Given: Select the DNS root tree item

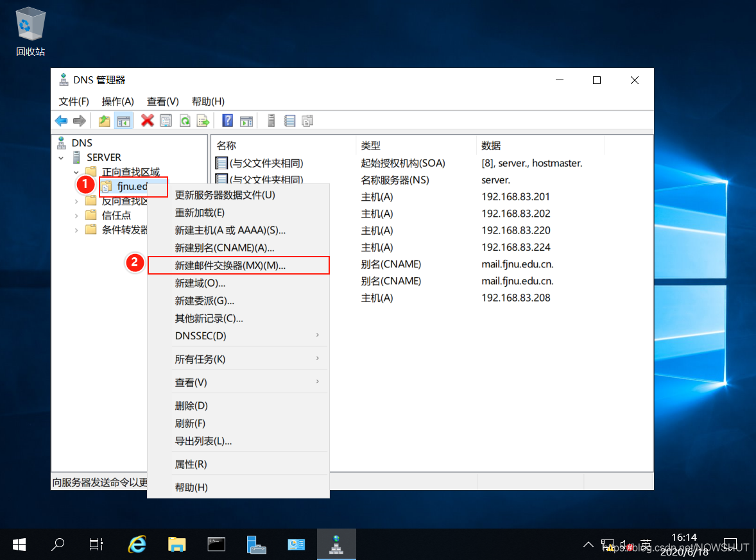Looking at the screenshot, I should click(82, 143).
